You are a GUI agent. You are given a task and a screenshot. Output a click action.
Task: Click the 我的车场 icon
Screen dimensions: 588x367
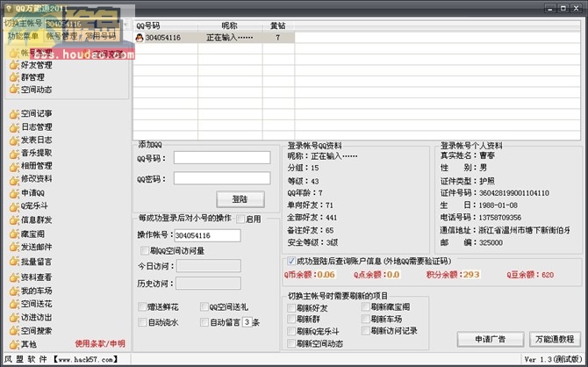[x=14, y=291]
